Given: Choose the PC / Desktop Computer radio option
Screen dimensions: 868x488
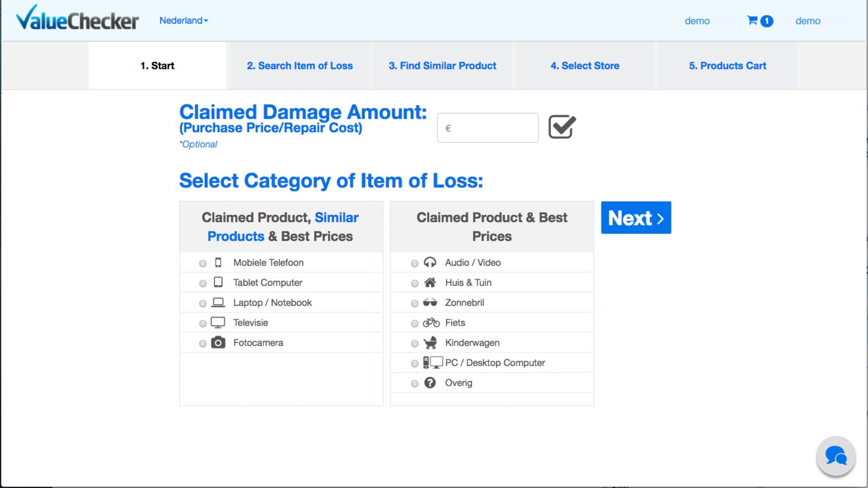Looking at the screenshot, I should [414, 364].
